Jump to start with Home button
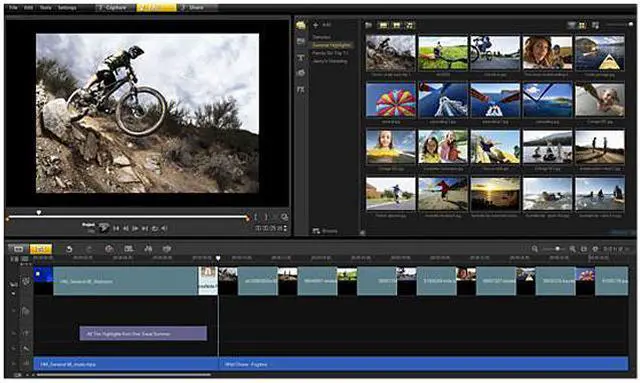Screen dimensions: 640x383 116,229
